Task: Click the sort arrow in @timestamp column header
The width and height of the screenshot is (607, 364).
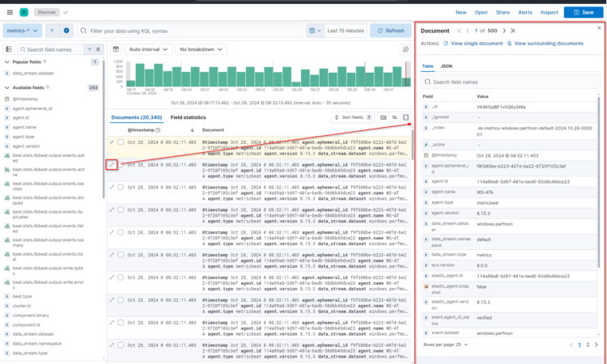Action: (x=193, y=130)
